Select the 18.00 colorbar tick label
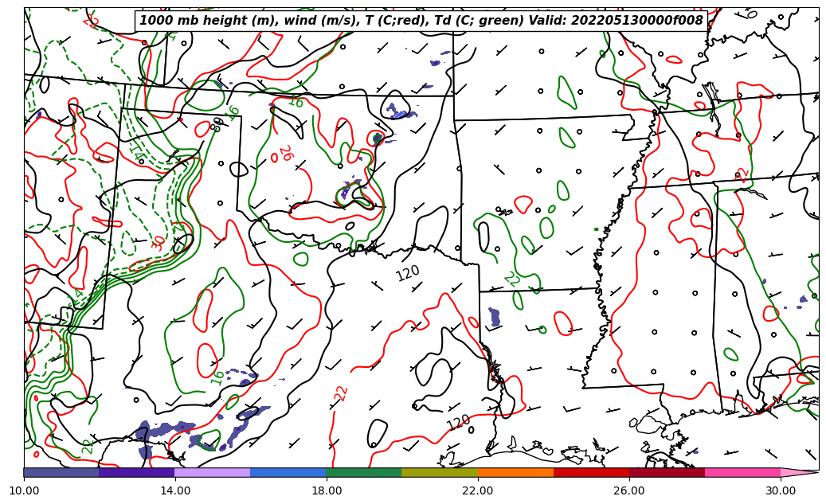 [x=327, y=490]
